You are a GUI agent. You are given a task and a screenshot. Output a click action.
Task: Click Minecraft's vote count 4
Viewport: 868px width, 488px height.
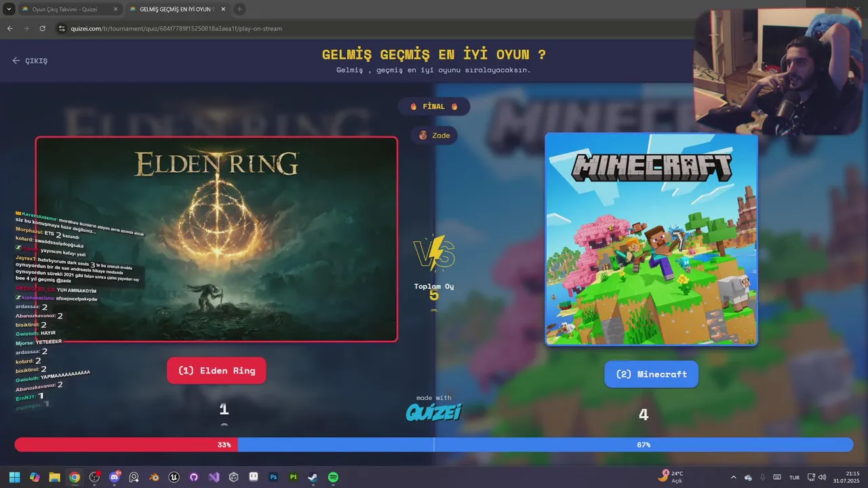tap(644, 414)
